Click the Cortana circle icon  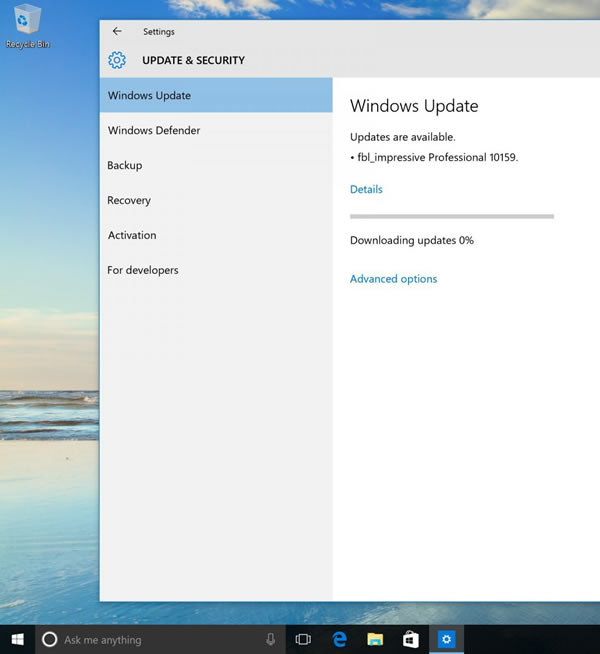click(x=50, y=639)
